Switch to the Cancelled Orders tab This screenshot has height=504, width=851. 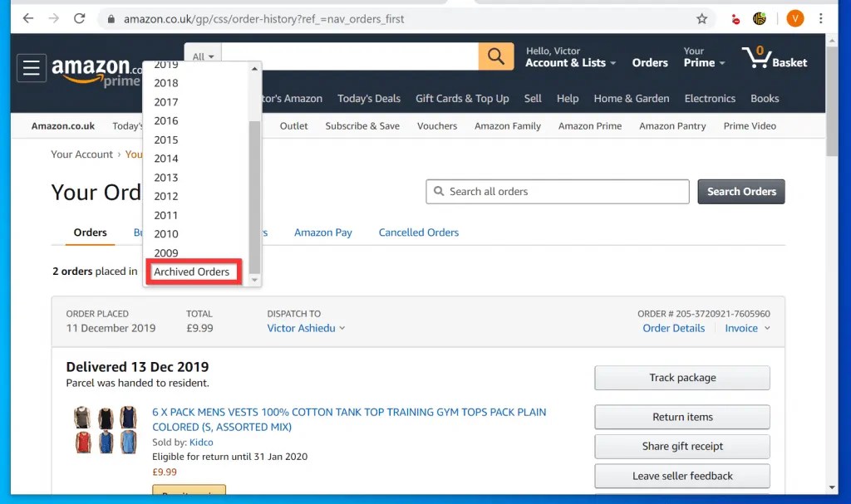pyautogui.click(x=419, y=232)
